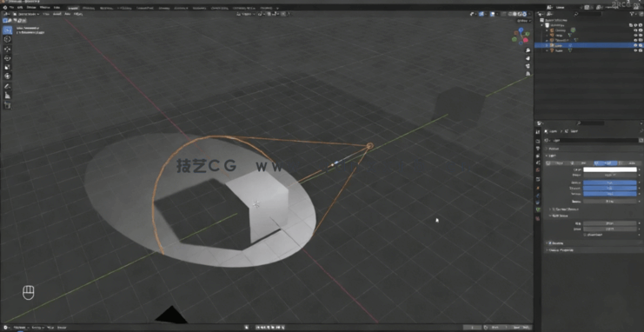The width and height of the screenshot is (644, 332).
Task: Select the Add Cube tool
Action: click(x=8, y=105)
